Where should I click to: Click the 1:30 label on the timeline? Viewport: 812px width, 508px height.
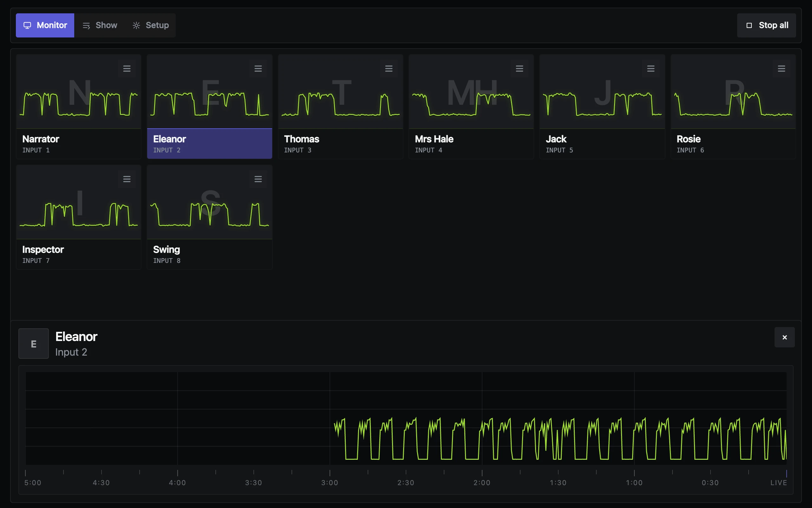558,483
